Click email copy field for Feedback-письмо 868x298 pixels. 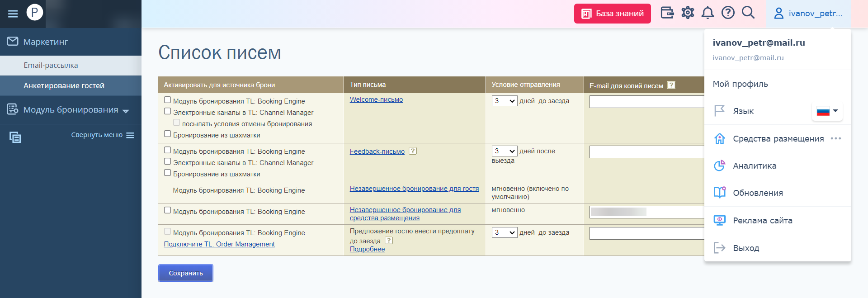point(646,152)
